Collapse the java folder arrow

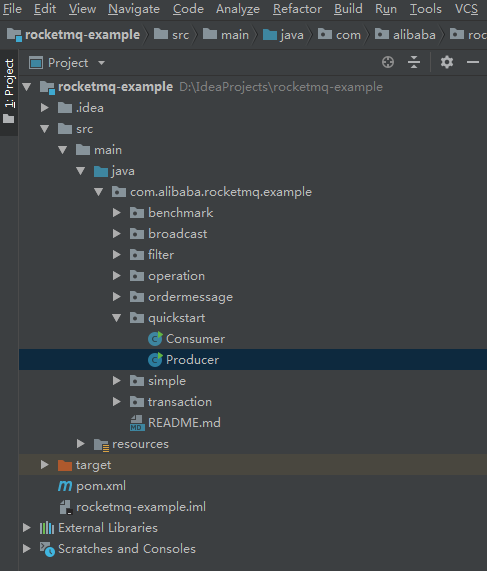[80, 171]
